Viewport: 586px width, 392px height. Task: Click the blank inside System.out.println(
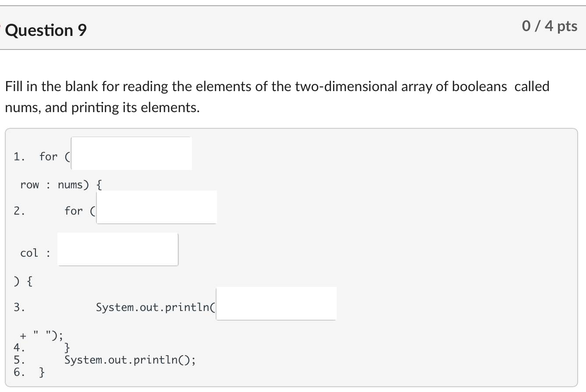276,303
